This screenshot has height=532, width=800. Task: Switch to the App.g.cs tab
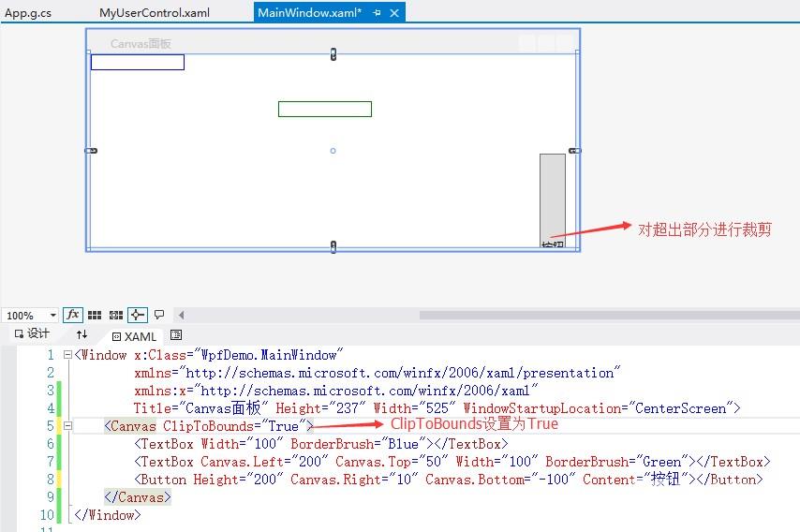click(x=28, y=13)
